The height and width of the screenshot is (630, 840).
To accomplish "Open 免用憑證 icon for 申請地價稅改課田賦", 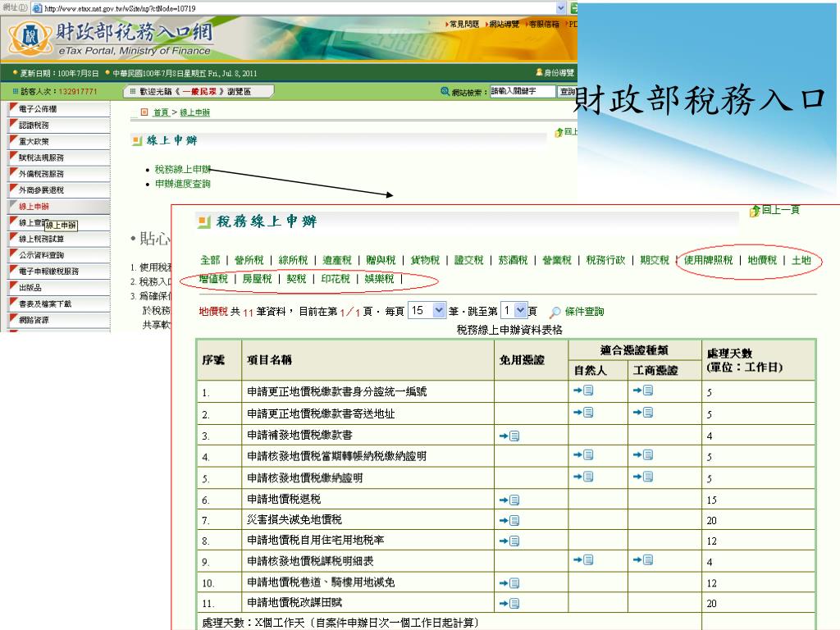I will (x=509, y=604).
